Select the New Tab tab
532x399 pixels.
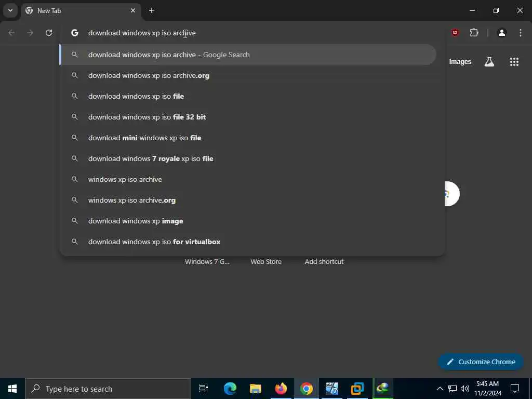coord(82,11)
